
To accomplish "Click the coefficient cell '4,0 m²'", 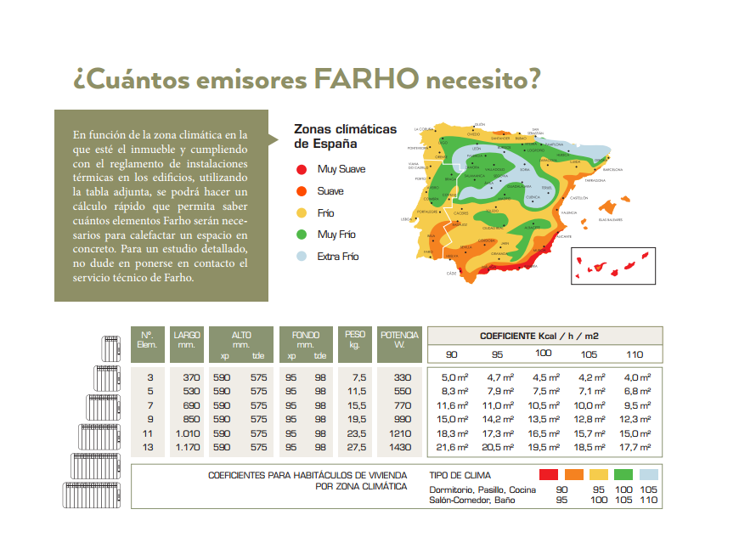I will pos(637,377).
